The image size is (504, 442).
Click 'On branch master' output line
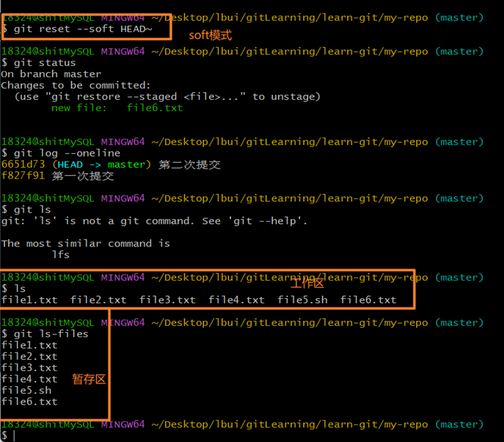point(51,74)
